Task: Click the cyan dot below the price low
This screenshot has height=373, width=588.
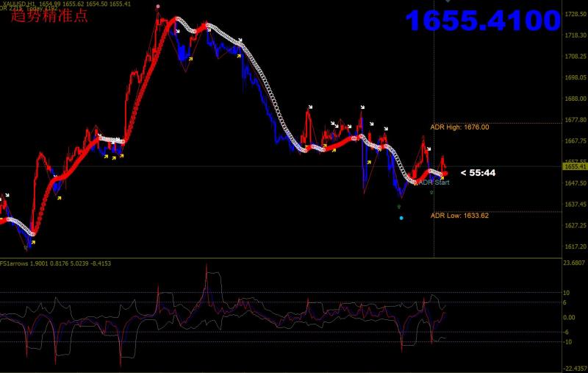Action: coord(401,218)
